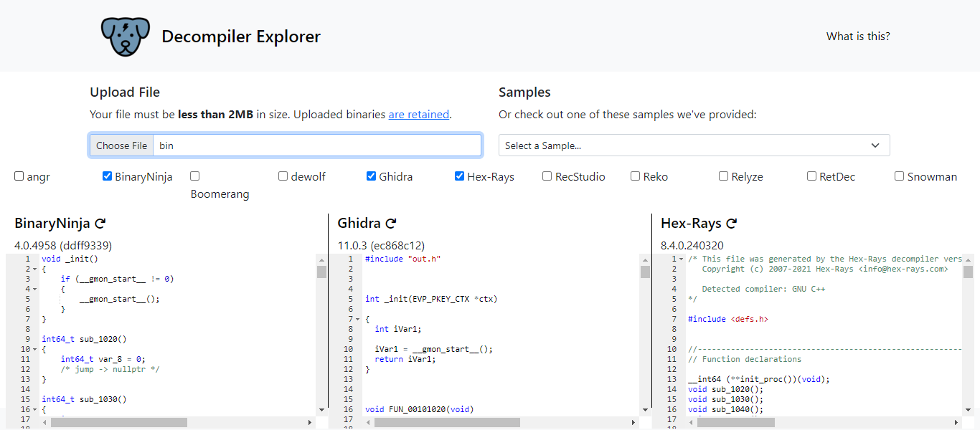The height and width of the screenshot is (430, 980).
Task: Click 'Detected compiler: GNU C++' comment
Action: click(x=763, y=289)
